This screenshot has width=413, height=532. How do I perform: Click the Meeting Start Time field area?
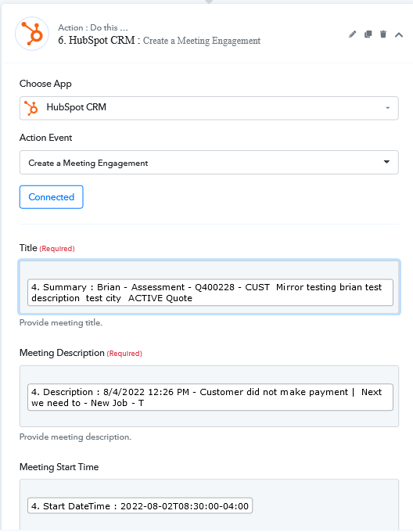tap(209, 505)
